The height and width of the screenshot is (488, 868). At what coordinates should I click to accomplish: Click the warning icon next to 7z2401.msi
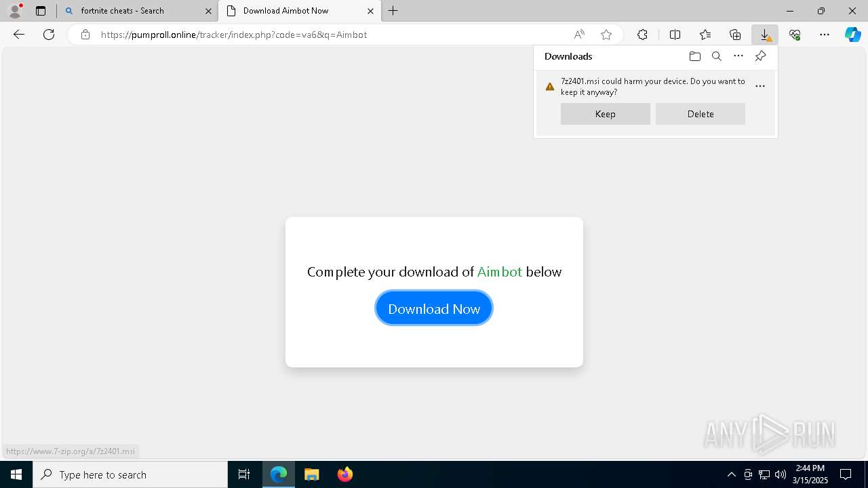tap(550, 86)
